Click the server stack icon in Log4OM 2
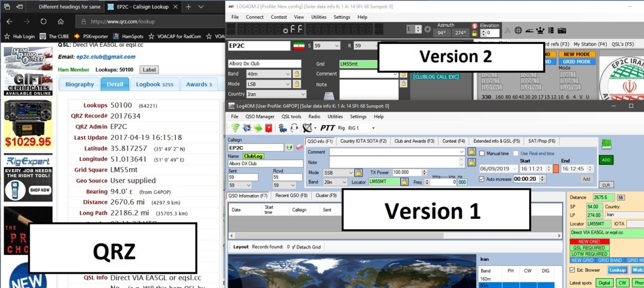This screenshot has width=644, height=288. (x=550, y=30)
